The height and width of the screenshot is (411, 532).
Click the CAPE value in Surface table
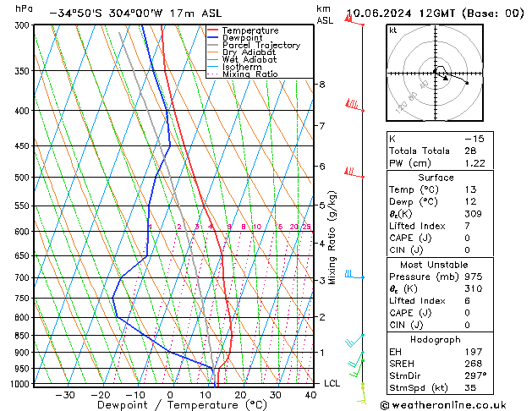tap(467, 238)
